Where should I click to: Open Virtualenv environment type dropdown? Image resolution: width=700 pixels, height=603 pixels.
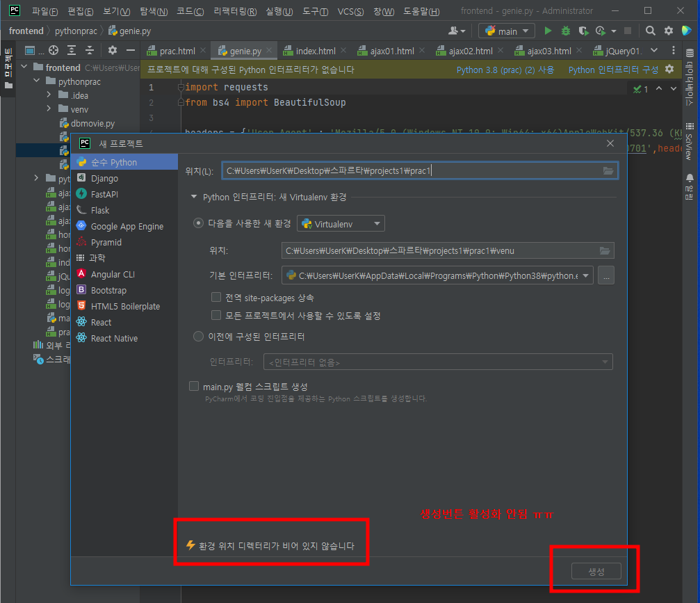click(341, 223)
